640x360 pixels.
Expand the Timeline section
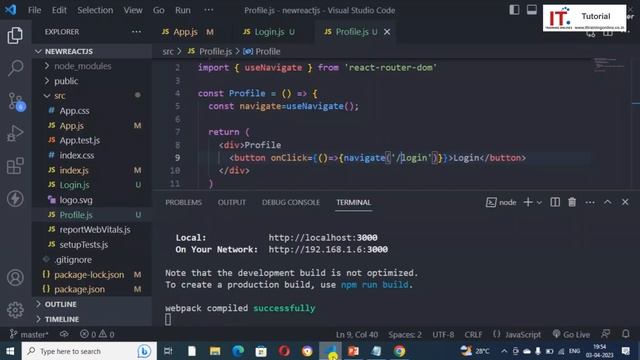click(x=92, y=319)
